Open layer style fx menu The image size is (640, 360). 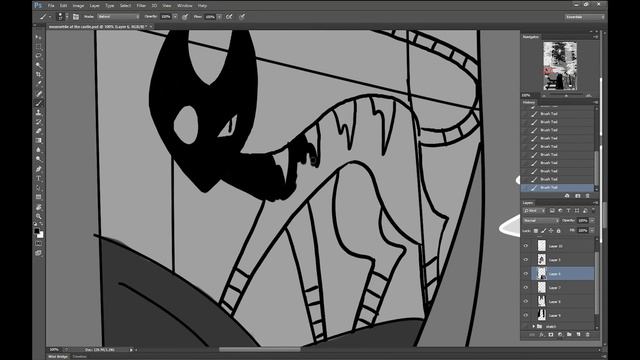pyautogui.click(x=541, y=334)
